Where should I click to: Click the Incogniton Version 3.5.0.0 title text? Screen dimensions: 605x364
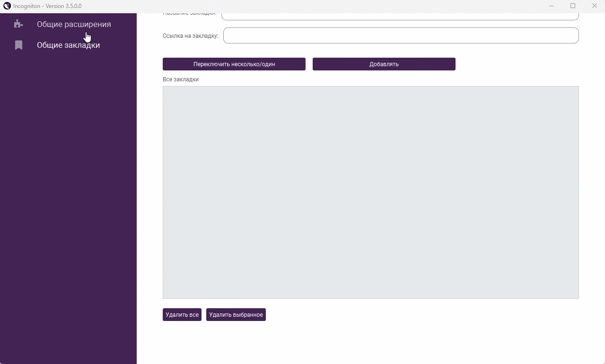point(47,6)
